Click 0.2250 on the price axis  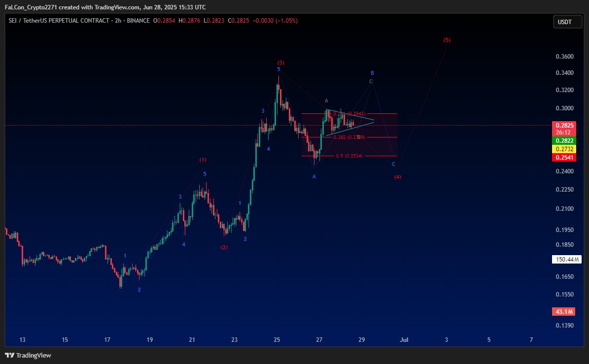tap(564, 190)
